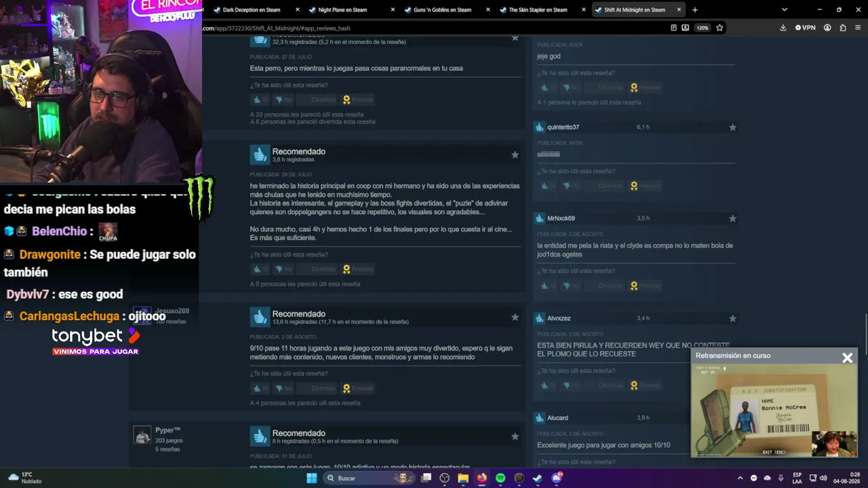Switch to the Dark Deception en Steam tab
Viewport: 868px width, 488px height.
(256, 9)
